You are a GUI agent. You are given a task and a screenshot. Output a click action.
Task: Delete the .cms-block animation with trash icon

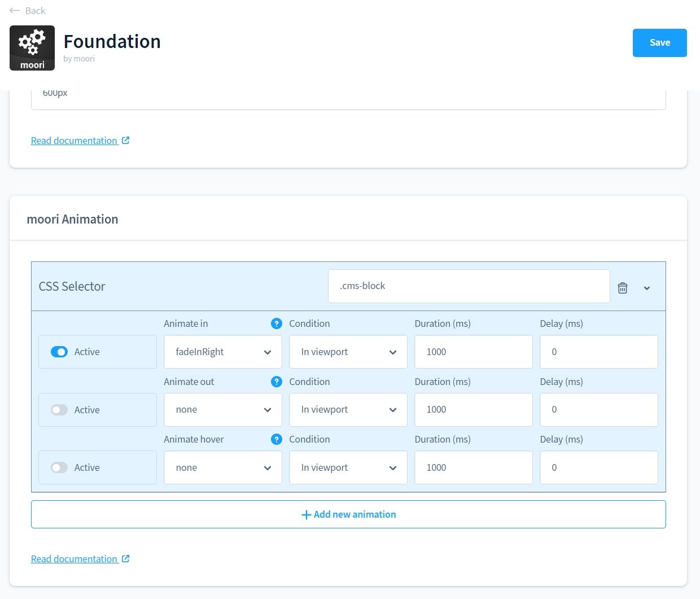pos(622,288)
